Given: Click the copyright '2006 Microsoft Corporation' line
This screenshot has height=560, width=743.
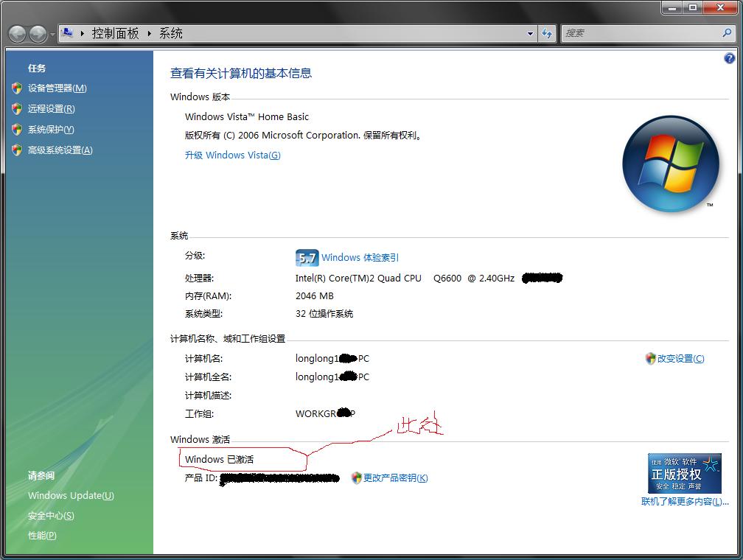Looking at the screenshot, I should point(303,136).
